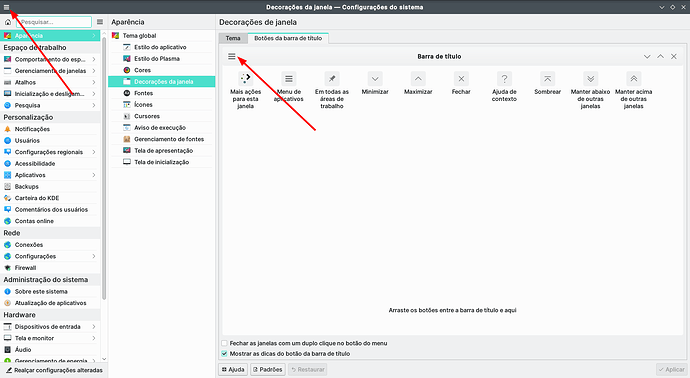
Task: Open Conexões network settings
Action: coord(50,245)
